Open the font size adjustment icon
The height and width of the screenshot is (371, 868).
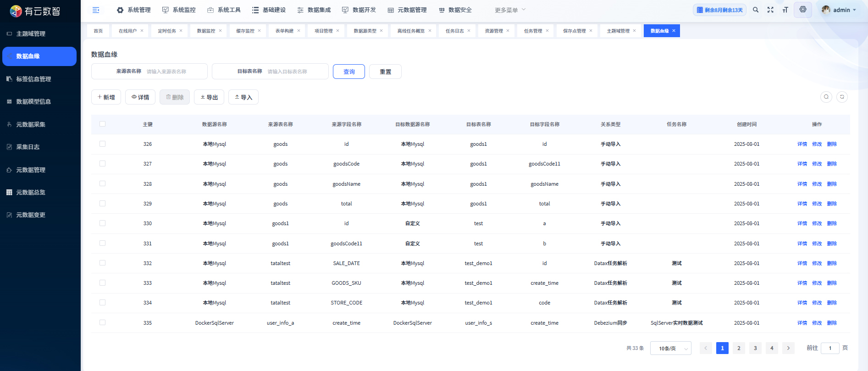coord(785,10)
